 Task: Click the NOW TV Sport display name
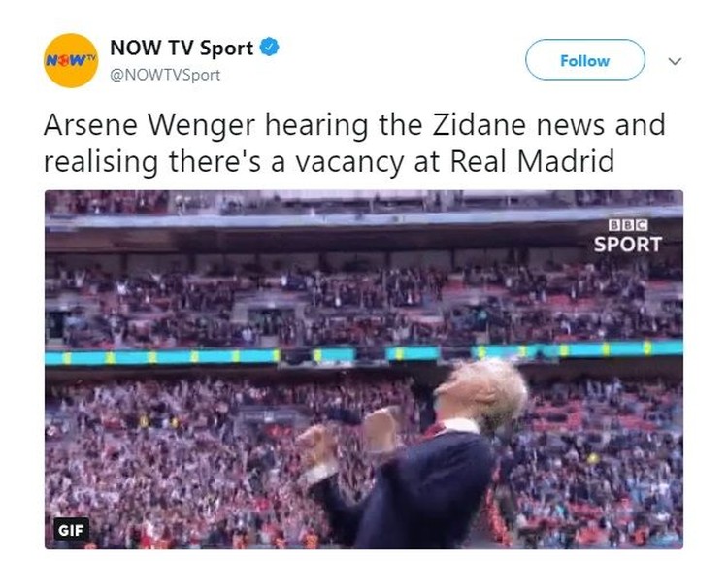pyautogui.click(x=182, y=48)
